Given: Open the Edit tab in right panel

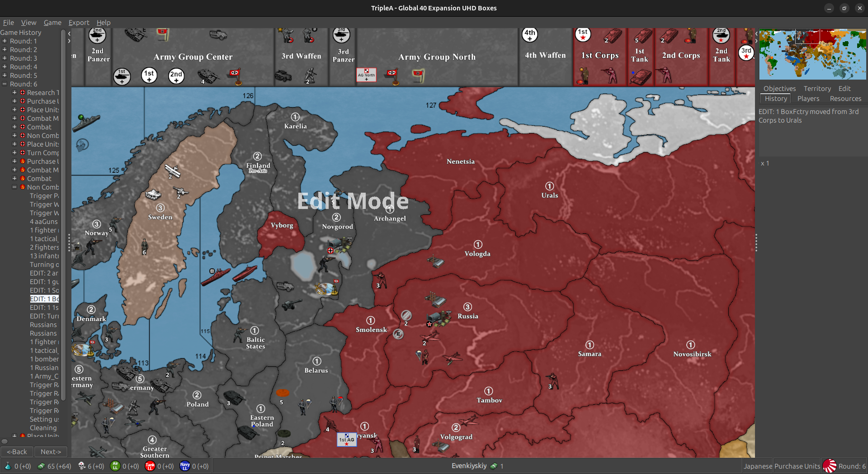Looking at the screenshot, I should [844, 89].
